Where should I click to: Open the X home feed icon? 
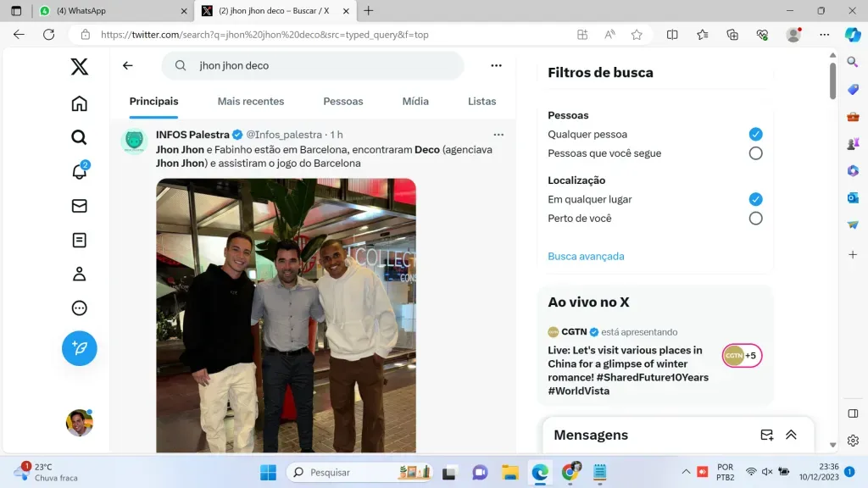coord(79,103)
